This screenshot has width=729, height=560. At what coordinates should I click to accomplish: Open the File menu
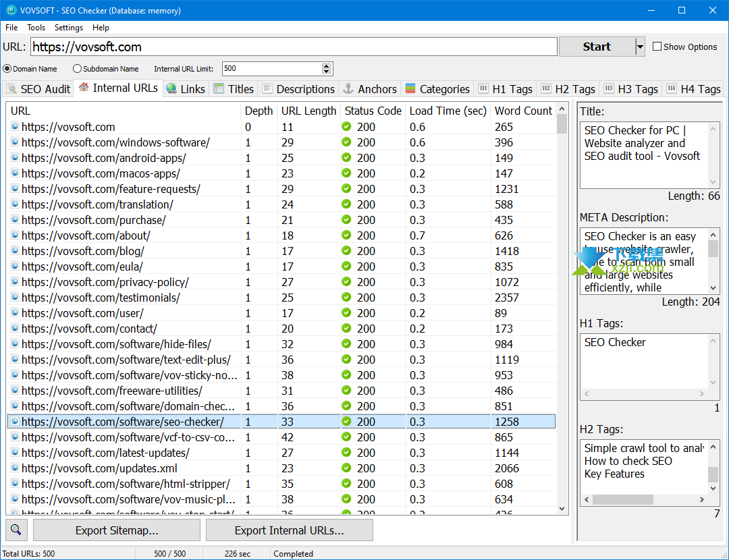[11, 28]
